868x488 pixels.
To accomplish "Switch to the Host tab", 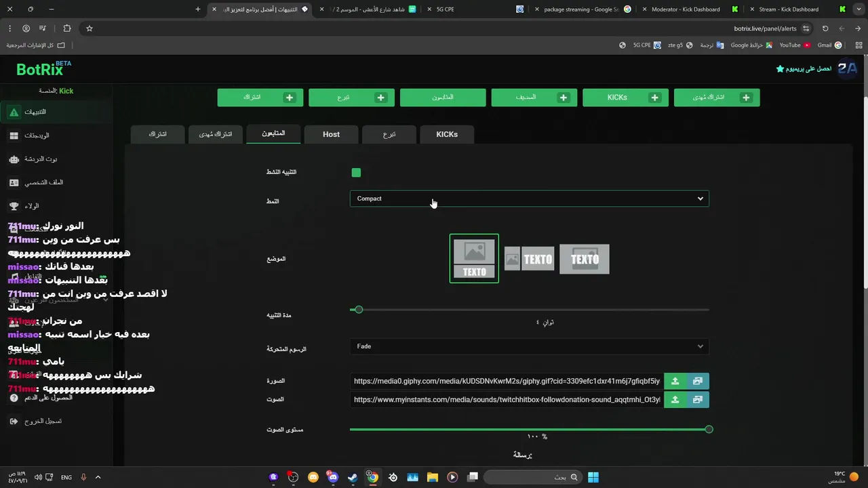I will 331,134.
